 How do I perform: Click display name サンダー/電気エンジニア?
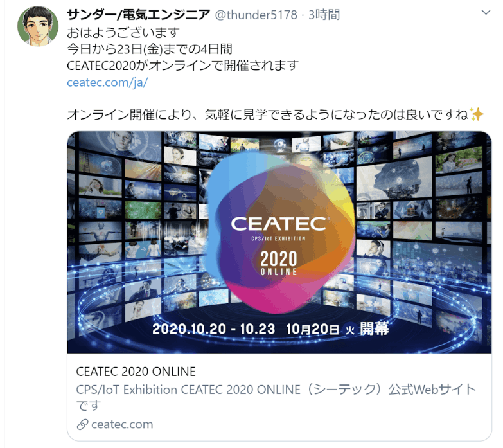[x=139, y=14]
